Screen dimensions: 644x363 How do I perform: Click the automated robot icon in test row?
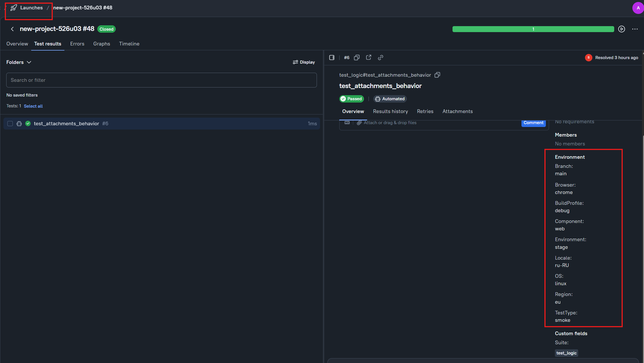pyautogui.click(x=19, y=124)
